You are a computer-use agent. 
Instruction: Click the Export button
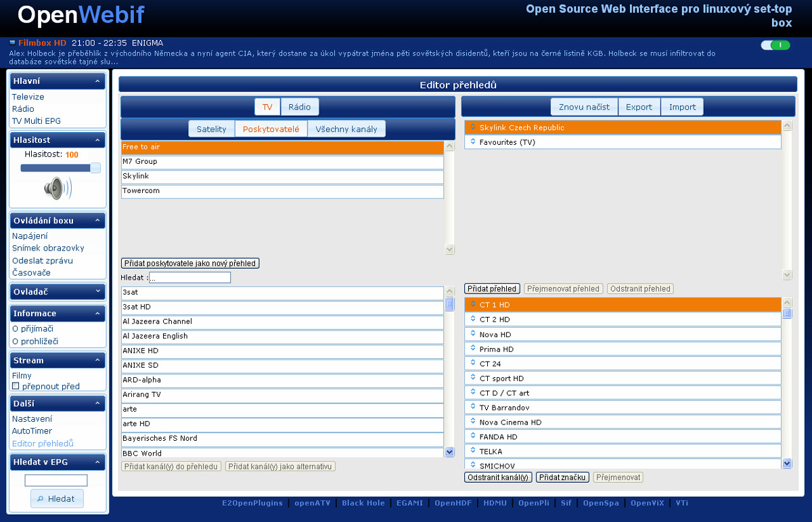tap(639, 107)
